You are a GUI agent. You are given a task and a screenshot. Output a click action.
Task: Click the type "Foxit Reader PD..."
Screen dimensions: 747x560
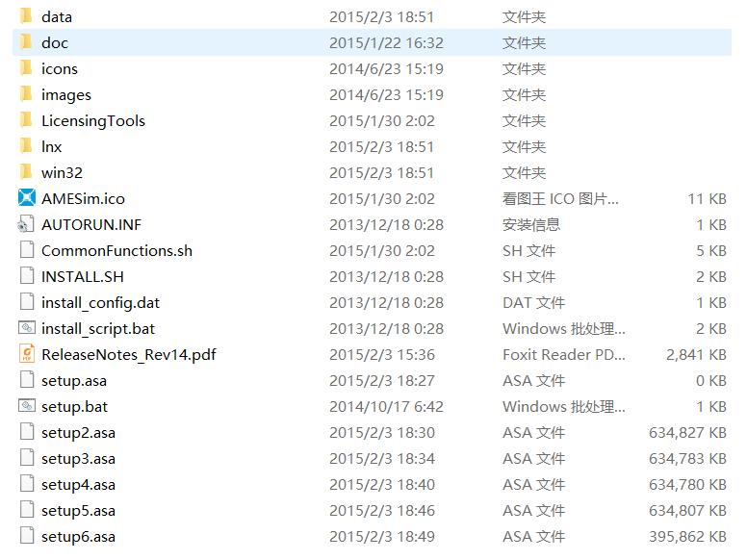click(x=564, y=355)
